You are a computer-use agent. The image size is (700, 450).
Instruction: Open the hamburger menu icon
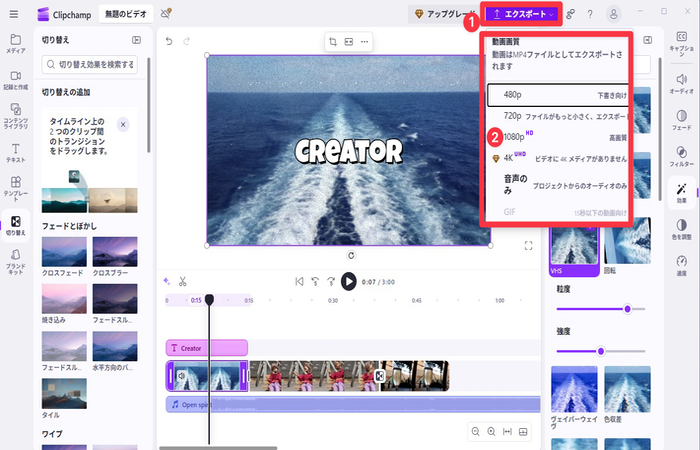click(14, 14)
